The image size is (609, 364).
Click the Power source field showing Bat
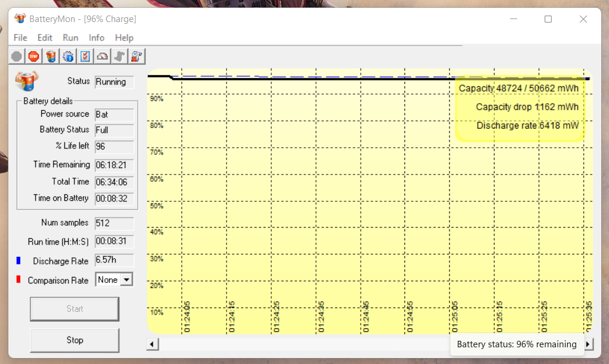[x=114, y=114]
